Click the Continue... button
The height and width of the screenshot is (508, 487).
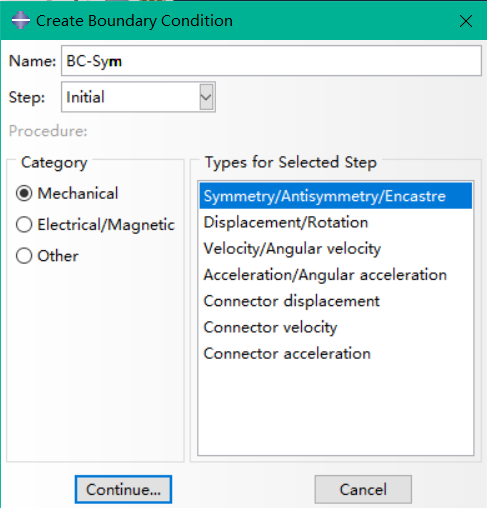pyautogui.click(x=123, y=489)
